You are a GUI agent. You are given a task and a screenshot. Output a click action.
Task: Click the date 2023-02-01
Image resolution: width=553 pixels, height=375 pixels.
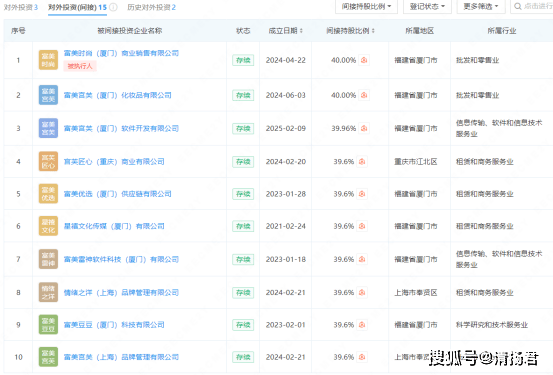tap(286, 325)
